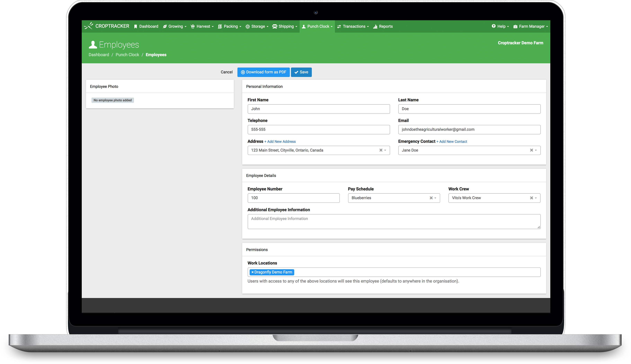
Task: Click the download icon on PDF button
Action: [243, 72]
